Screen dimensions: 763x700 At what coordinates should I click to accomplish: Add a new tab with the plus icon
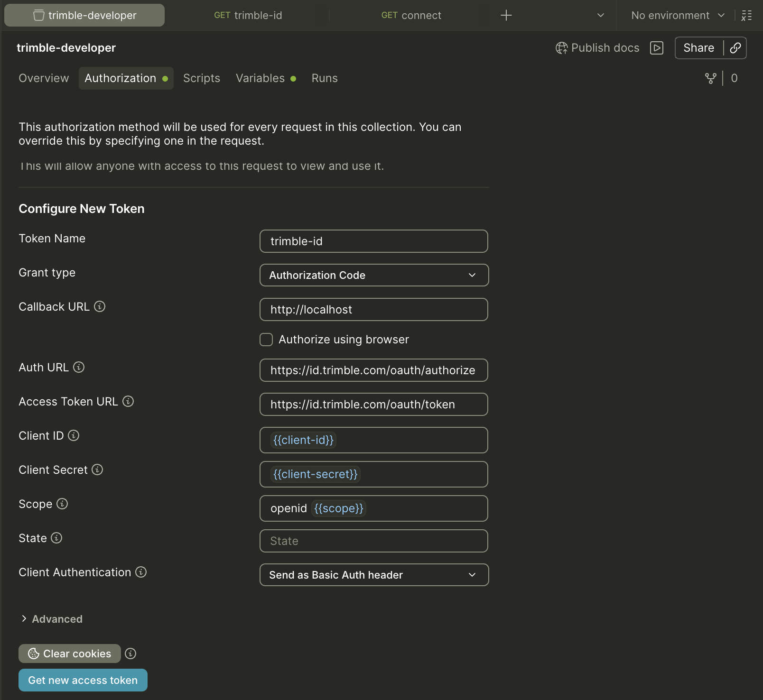(x=506, y=15)
